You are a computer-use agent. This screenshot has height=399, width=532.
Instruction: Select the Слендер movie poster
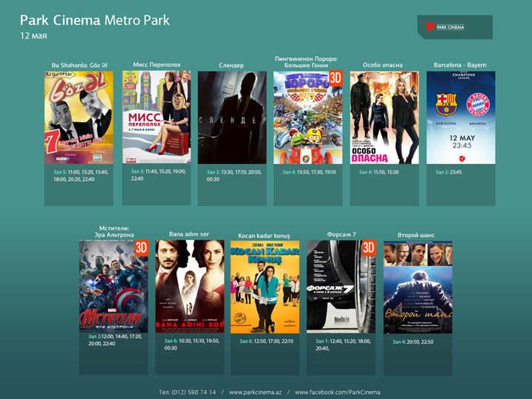point(232,117)
